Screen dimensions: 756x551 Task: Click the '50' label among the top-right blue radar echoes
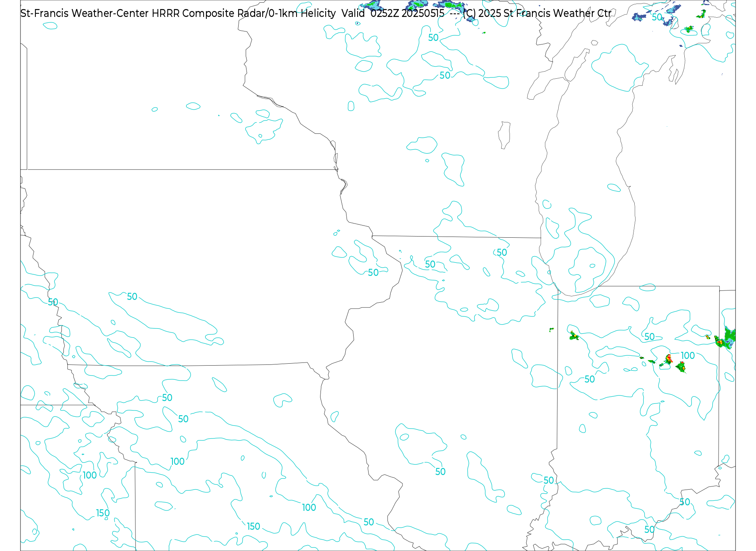[x=657, y=17]
